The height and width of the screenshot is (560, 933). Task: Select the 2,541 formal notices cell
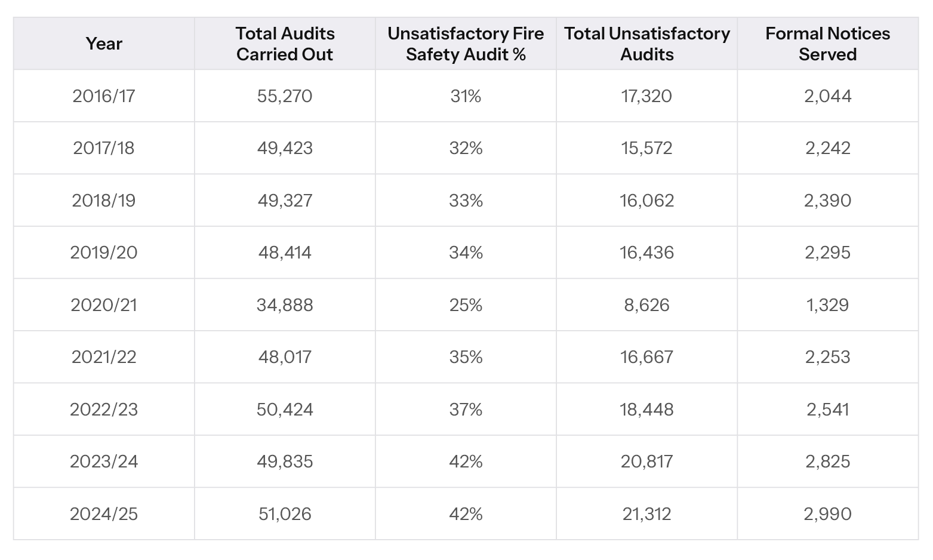pyautogui.click(x=827, y=410)
